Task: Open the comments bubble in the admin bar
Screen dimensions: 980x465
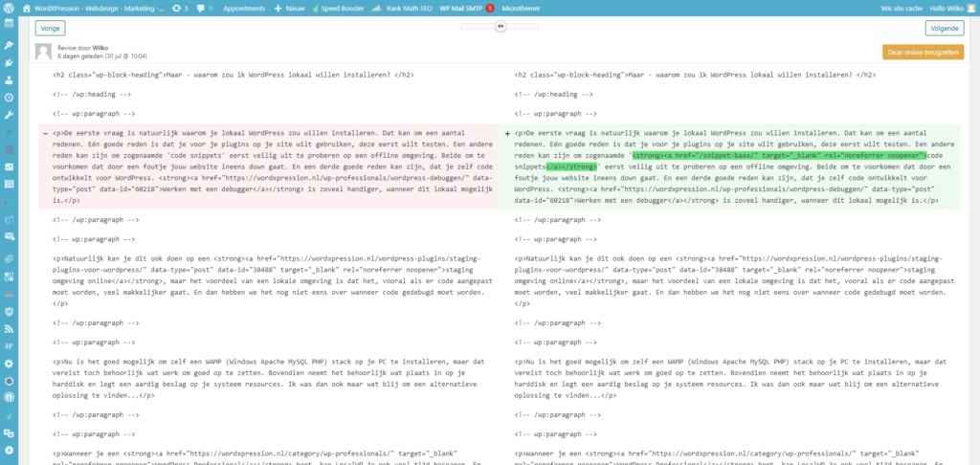Action: 205,8
